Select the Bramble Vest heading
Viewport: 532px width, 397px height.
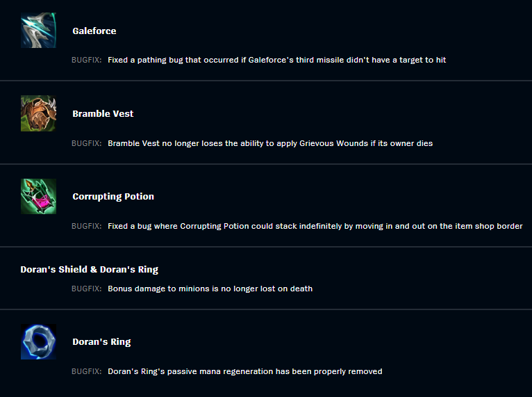tap(103, 114)
